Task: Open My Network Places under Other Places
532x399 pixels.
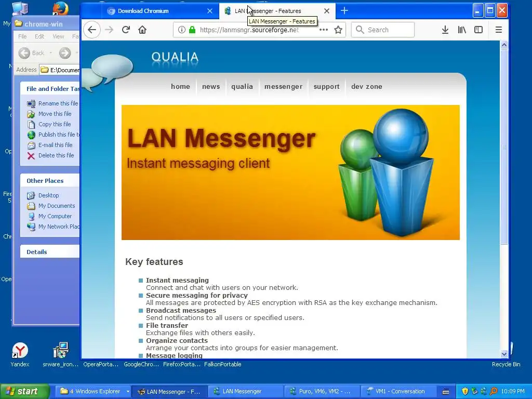Action: click(59, 227)
